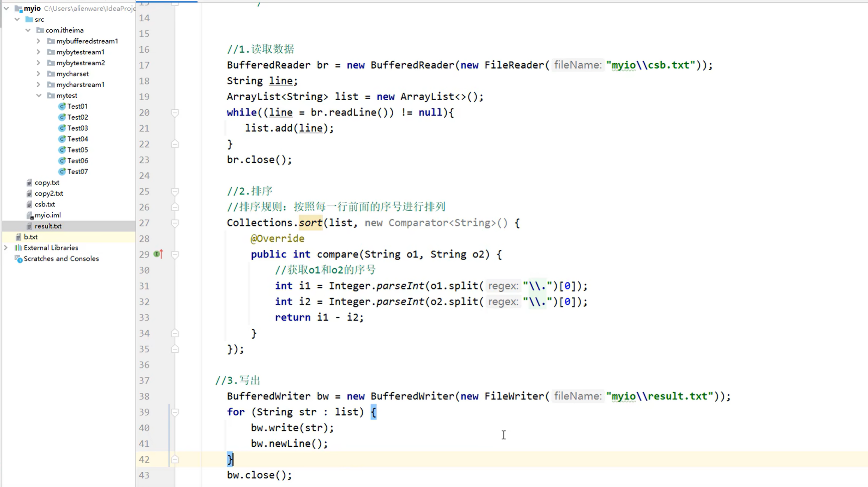Select result.txt in the project tree
Screen dimensions: 868x487
point(48,226)
